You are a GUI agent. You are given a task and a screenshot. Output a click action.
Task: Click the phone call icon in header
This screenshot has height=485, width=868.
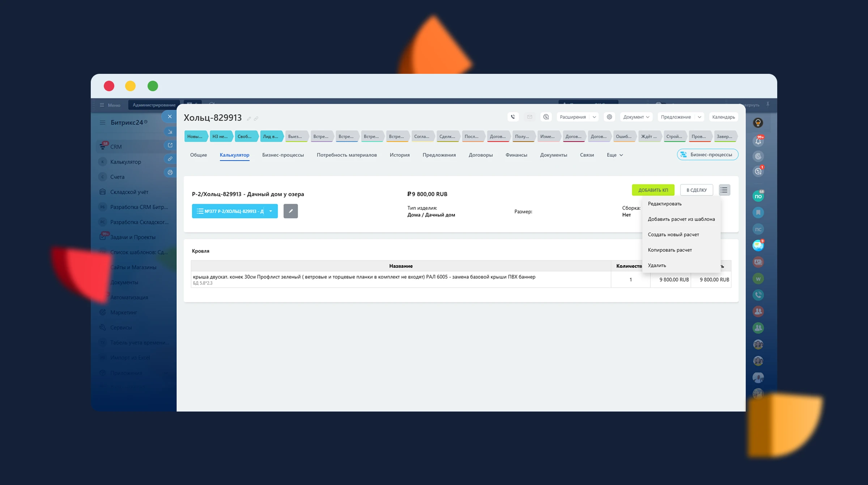[x=513, y=117]
